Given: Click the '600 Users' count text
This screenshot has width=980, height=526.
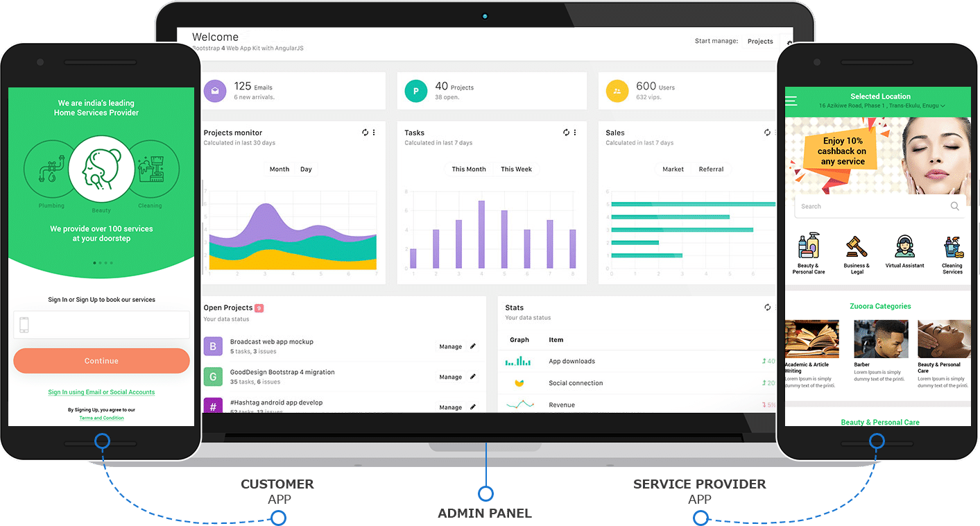Looking at the screenshot, I should (655, 86).
